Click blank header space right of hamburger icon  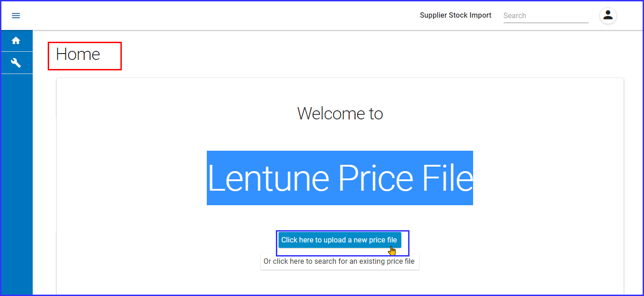182,15
